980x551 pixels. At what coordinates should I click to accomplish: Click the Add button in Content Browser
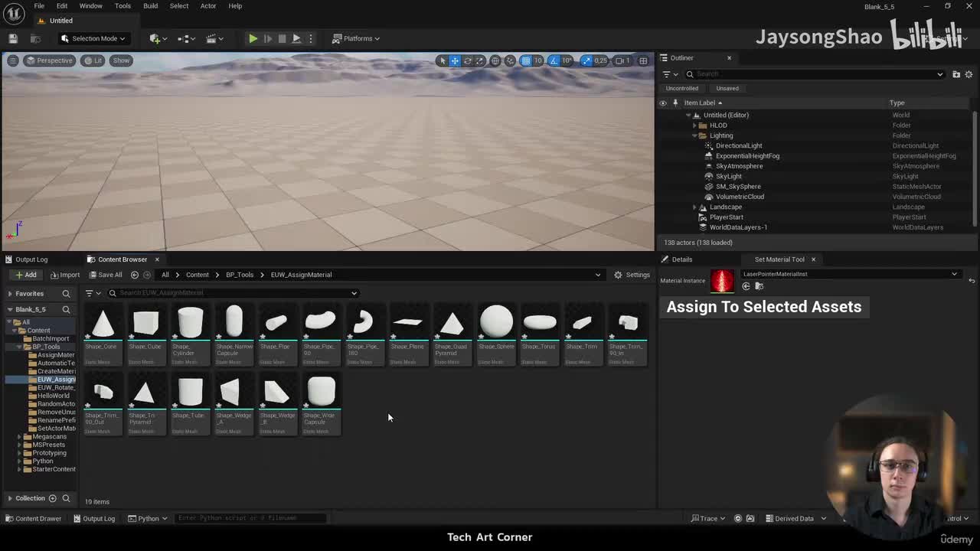pos(25,275)
